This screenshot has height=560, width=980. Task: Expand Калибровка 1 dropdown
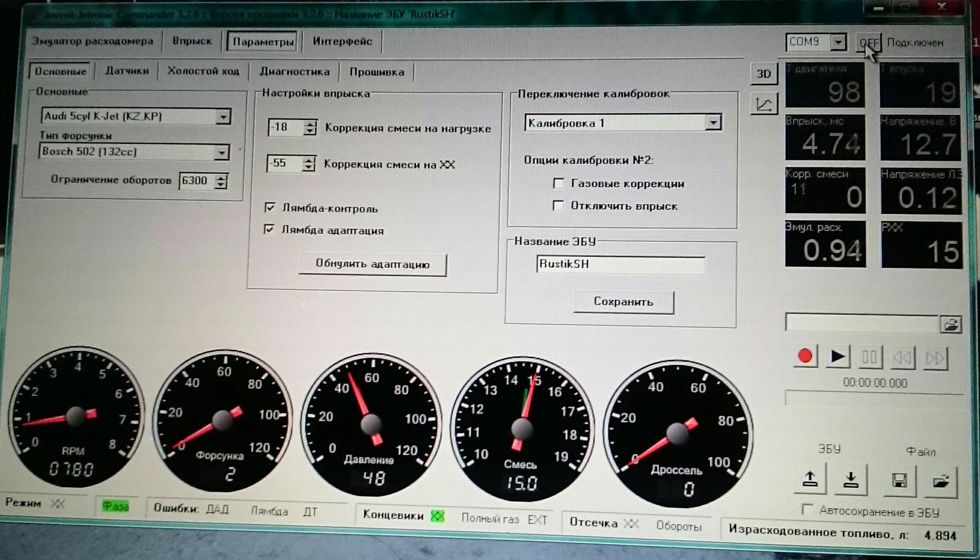(x=713, y=122)
